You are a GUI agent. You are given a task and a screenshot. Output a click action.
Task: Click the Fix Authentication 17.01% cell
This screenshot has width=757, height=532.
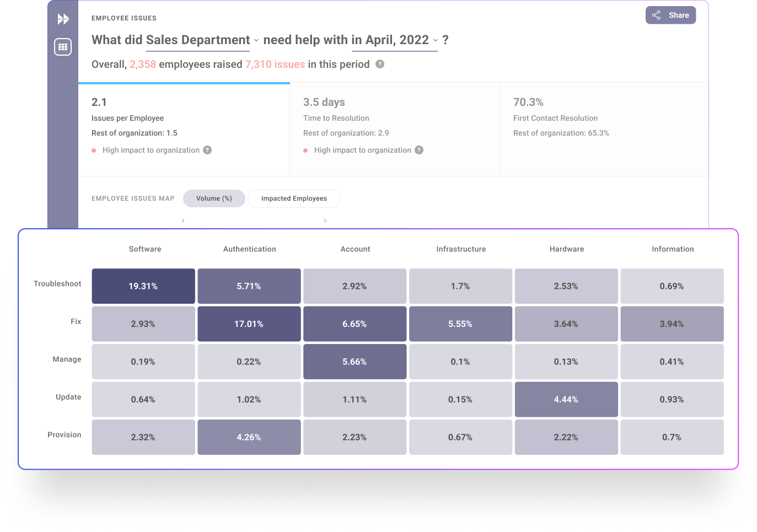click(249, 324)
